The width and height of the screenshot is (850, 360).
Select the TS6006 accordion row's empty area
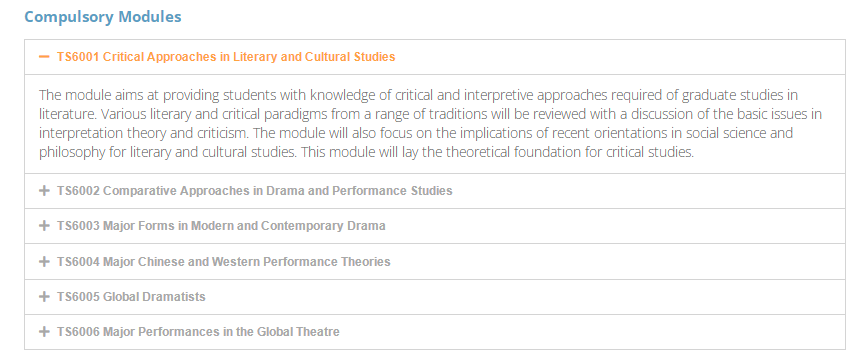point(594,331)
